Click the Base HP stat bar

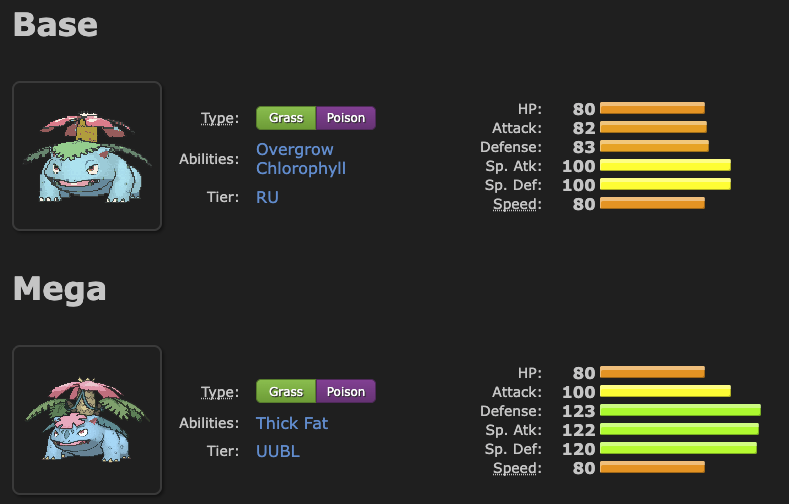pyautogui.click(x=652, y=108)
